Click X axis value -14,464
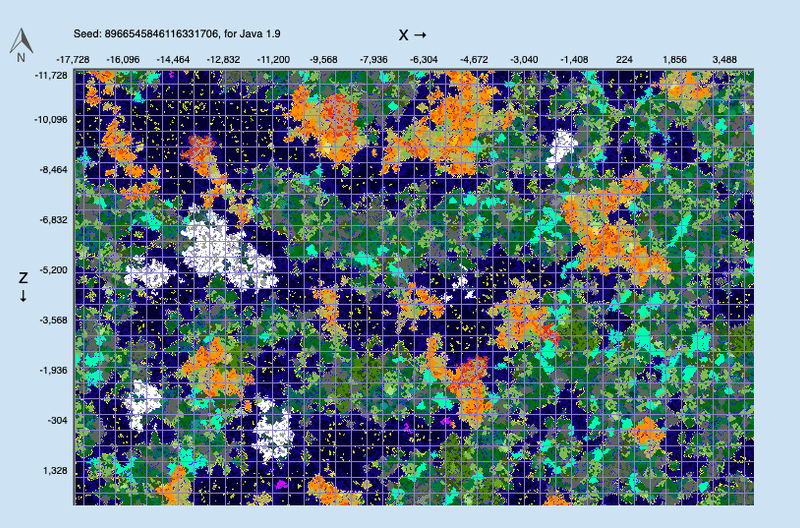Screen dimensions: 800x528 coord(173,60)
